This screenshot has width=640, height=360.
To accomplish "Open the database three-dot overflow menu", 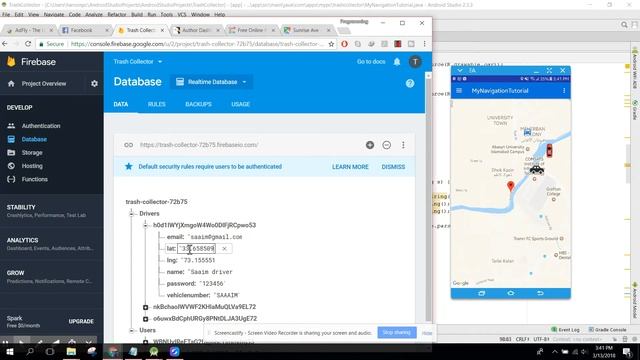I will tap(403, 145).
